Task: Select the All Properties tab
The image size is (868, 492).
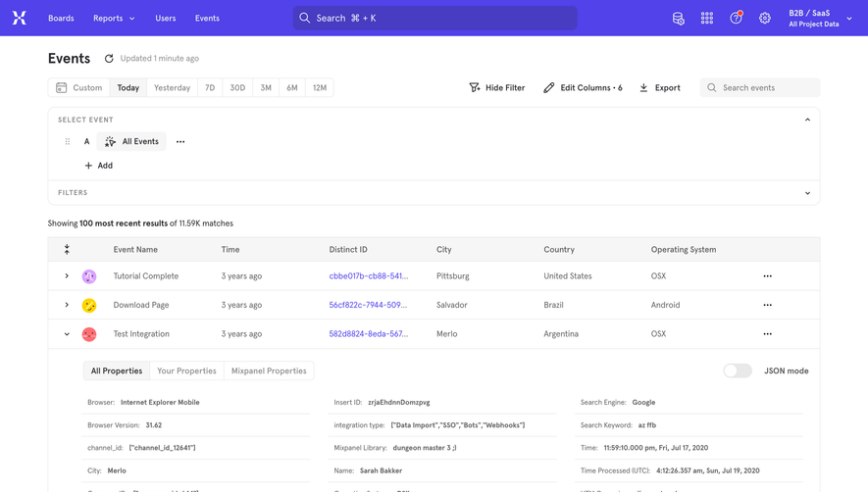Action: tap(117, 370)
